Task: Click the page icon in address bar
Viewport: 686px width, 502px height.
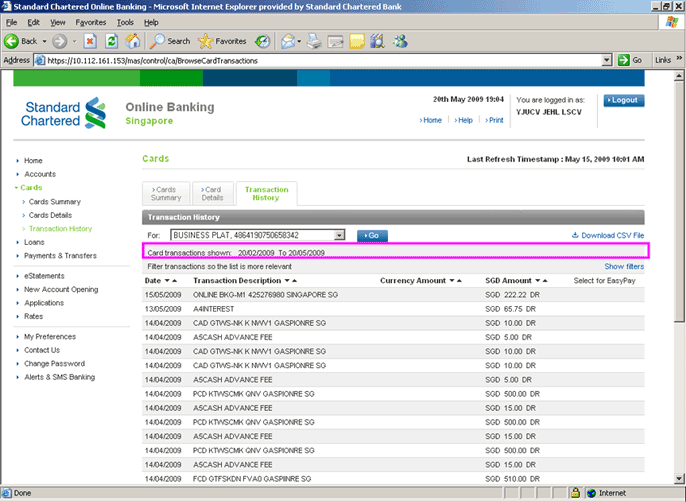Action: coord(40,60)
